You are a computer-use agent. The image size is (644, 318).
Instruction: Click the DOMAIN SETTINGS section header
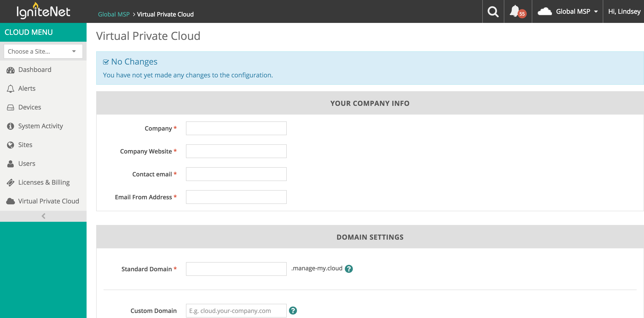tap(370, 237)
